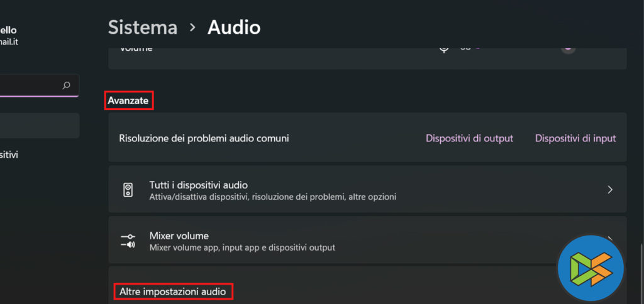Click the speaker icon beside Tutti i dispositivi audio
The height and width of the screenshot is (304, 644).
[128, 190]
